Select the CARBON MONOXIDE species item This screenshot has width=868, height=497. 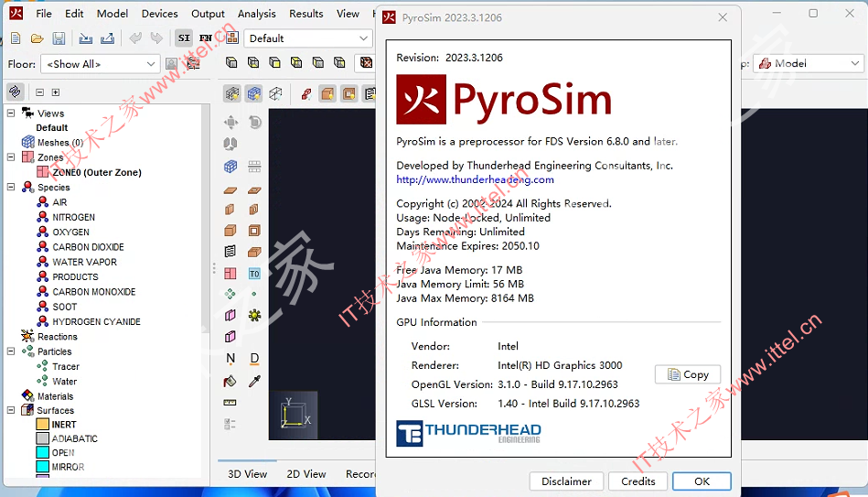pyautogui.click(x=94, y=291)
